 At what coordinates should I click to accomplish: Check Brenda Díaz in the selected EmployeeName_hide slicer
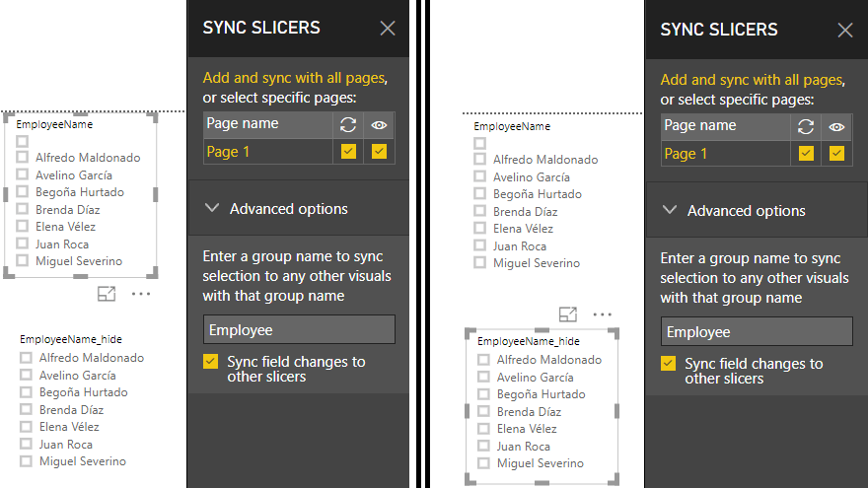[x=483, y=412]
